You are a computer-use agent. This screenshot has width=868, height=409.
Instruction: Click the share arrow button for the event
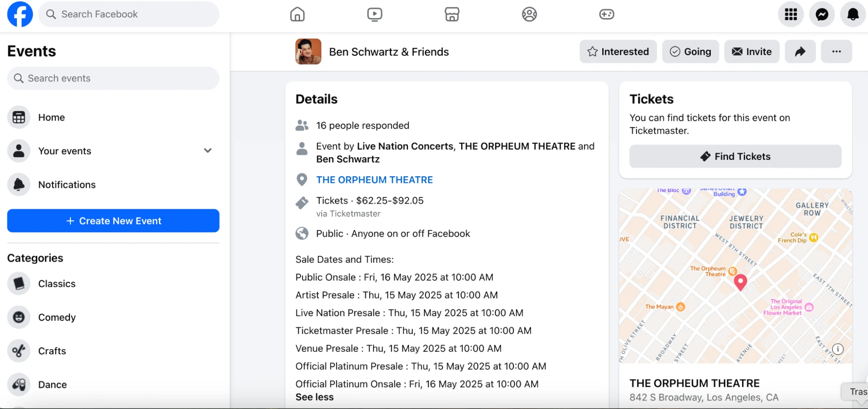pyautogui.click(x=800, y=52)
